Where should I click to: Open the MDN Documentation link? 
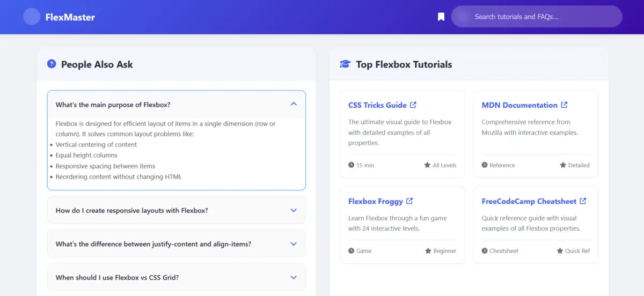519,105
